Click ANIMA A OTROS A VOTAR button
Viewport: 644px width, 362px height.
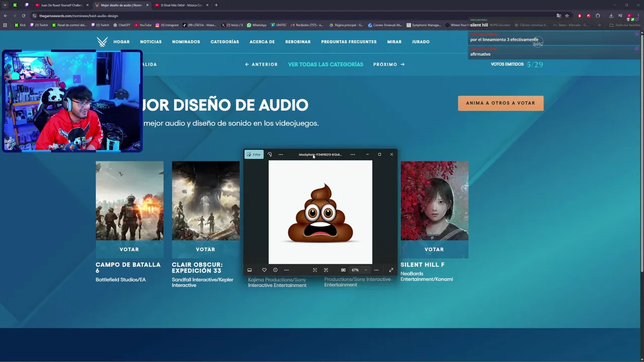(x=501, y=103)
